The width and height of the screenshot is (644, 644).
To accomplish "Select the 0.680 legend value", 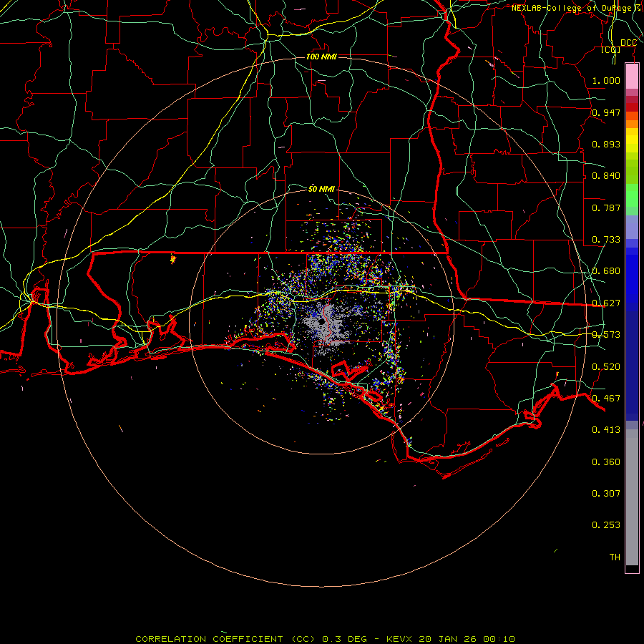I will pyautogui.click(x=606, y=271).
